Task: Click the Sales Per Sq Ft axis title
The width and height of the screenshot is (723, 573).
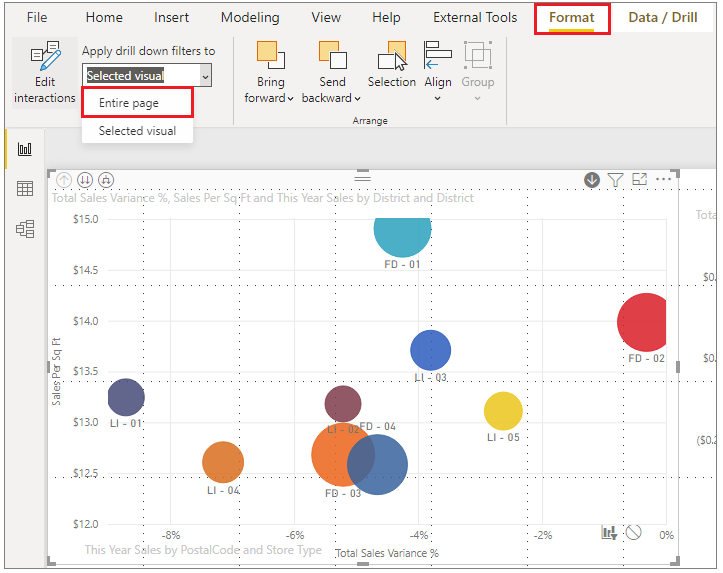Action: (56, 372)
